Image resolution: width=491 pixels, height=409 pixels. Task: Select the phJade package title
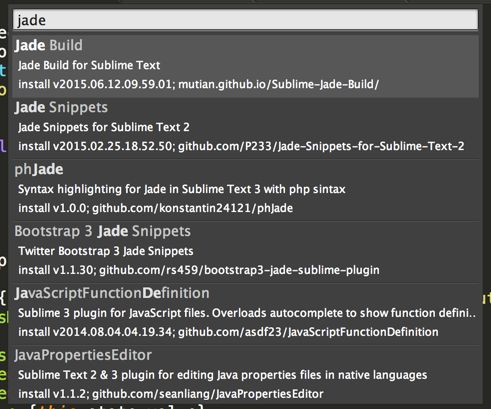click(39, 169)
